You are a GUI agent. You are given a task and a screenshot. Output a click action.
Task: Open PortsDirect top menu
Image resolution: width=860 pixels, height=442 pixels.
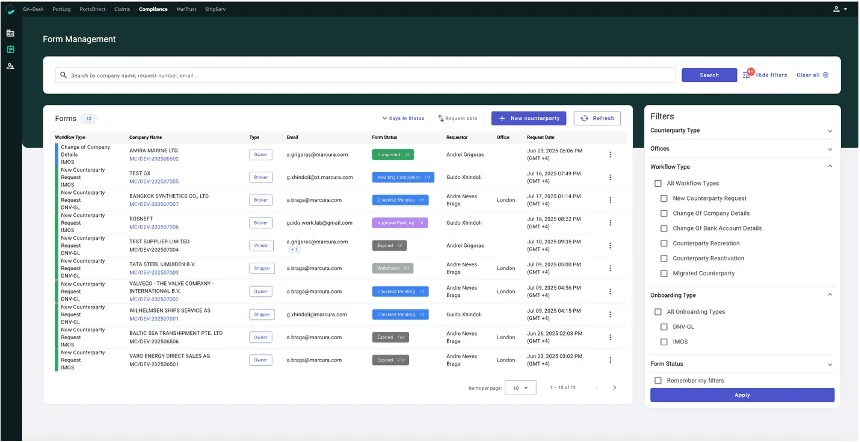tap(92, 9)
